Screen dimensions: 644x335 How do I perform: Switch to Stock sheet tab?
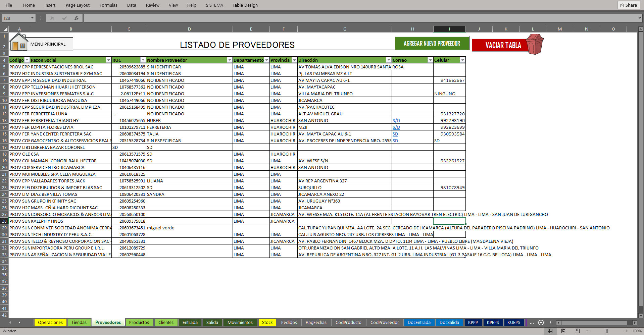coord(267,323)
